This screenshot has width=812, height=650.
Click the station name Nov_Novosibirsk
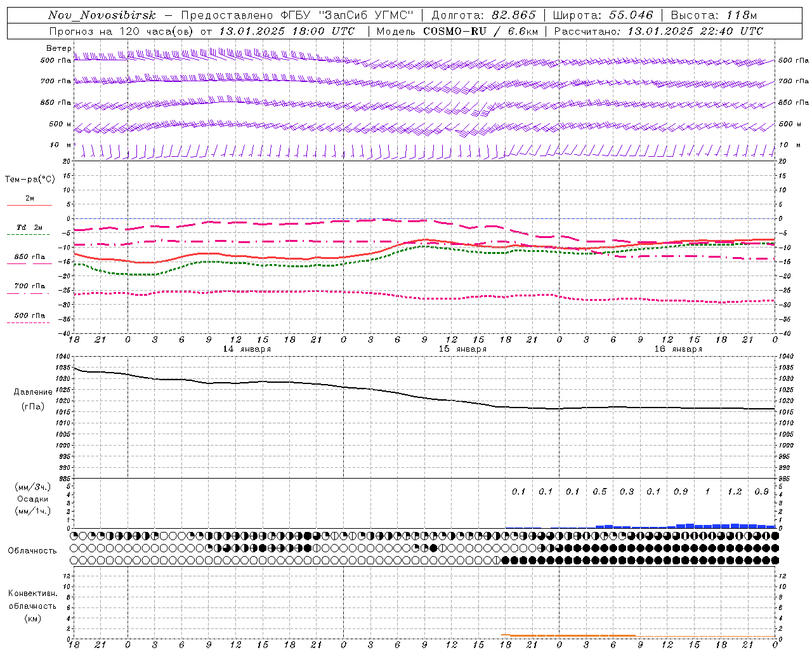(x=102, y=15)
